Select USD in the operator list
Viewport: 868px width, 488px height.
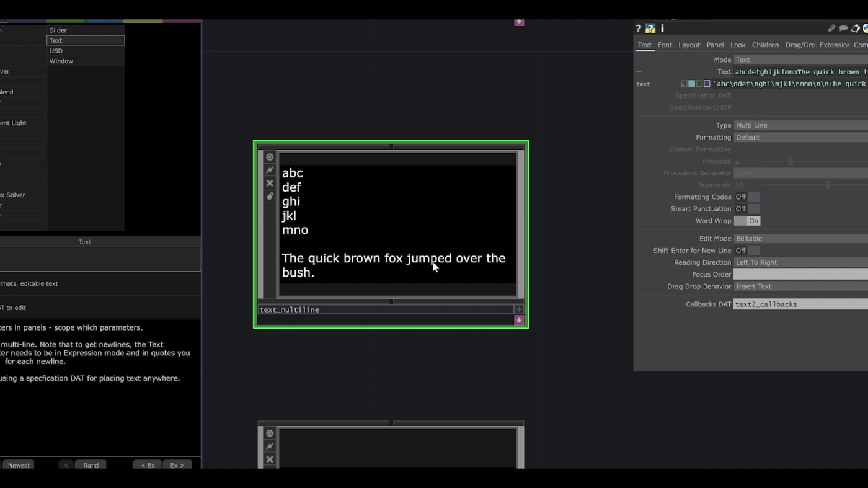click(x=86, y=51)
